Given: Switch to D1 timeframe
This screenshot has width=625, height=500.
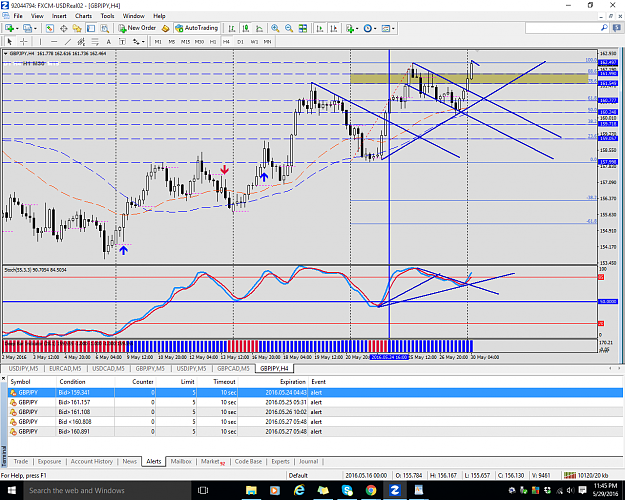Looking at the screenshot, I should (240, 41).
